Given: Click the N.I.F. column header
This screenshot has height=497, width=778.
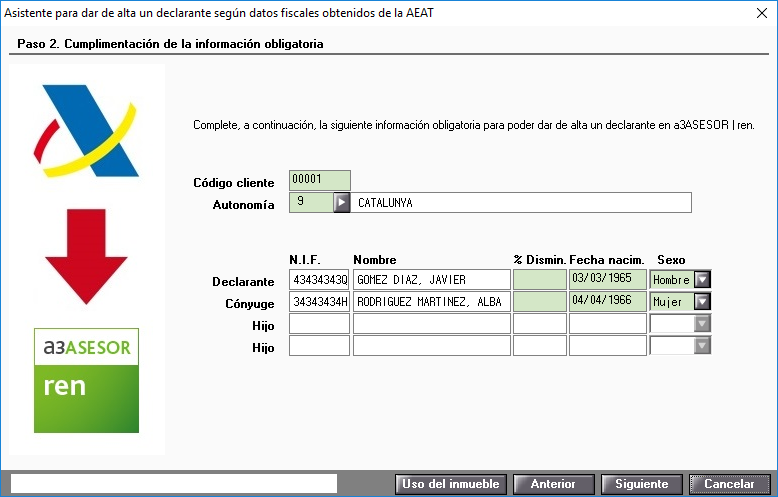Looking at the screenshot, I should (x=305, y=260).
